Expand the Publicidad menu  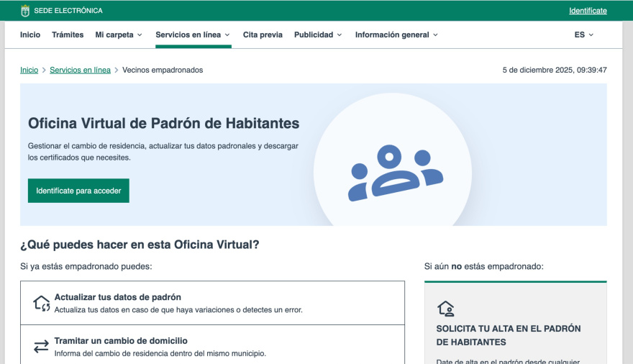pyautogui.click(x=318, y=35)
